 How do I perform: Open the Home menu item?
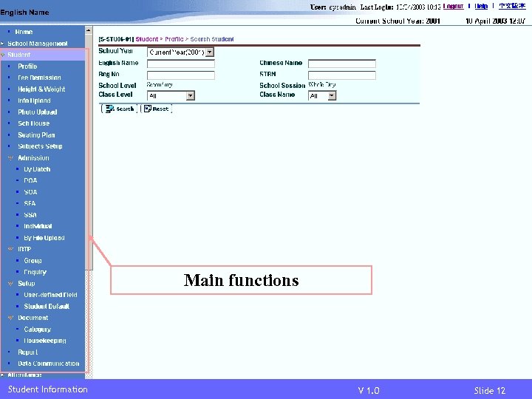tap(24, 32)
